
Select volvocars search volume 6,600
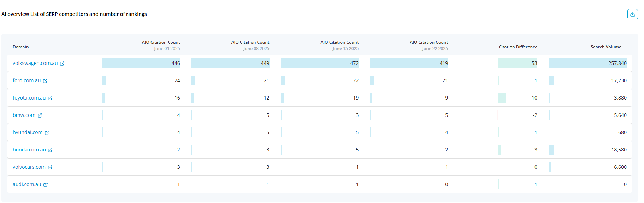pos(620,167)
